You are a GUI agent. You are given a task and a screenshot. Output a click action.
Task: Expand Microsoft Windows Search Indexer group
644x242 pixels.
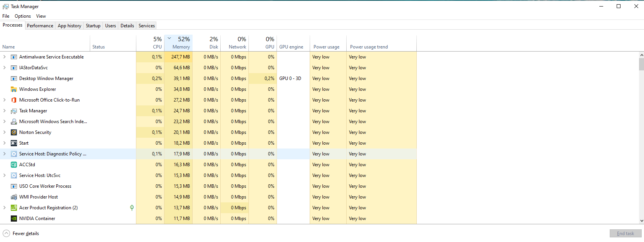tap(4, 122)
